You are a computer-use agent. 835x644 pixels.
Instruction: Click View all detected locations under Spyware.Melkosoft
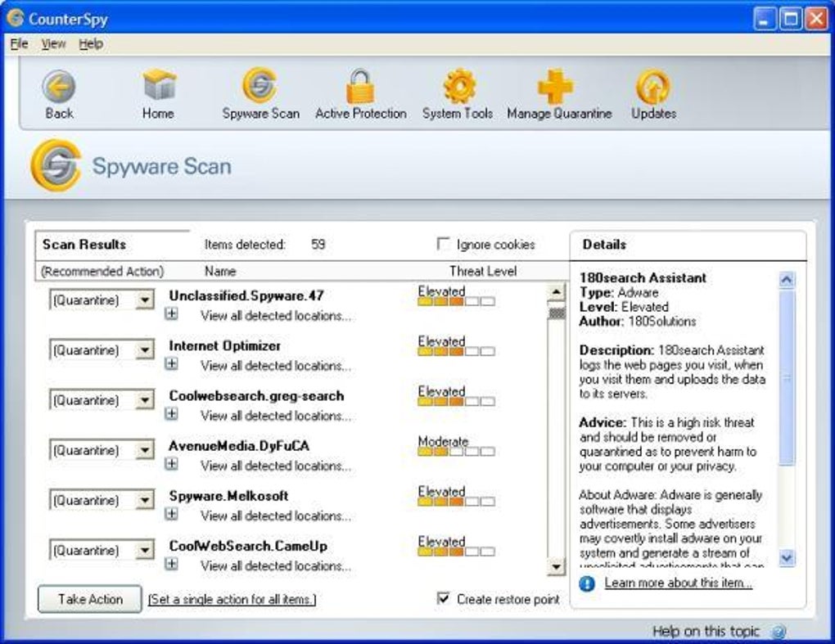(276, 516)
